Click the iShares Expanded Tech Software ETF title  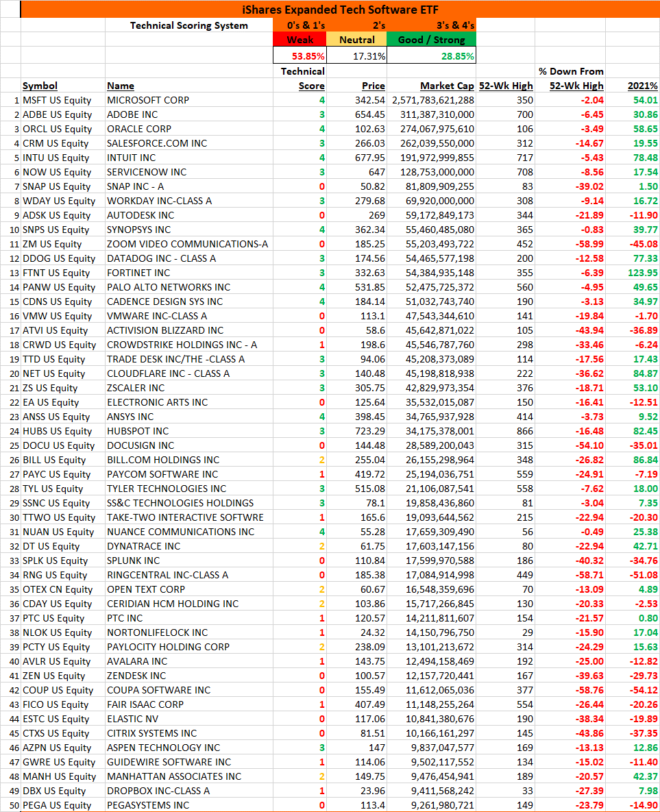click(340, 10)
